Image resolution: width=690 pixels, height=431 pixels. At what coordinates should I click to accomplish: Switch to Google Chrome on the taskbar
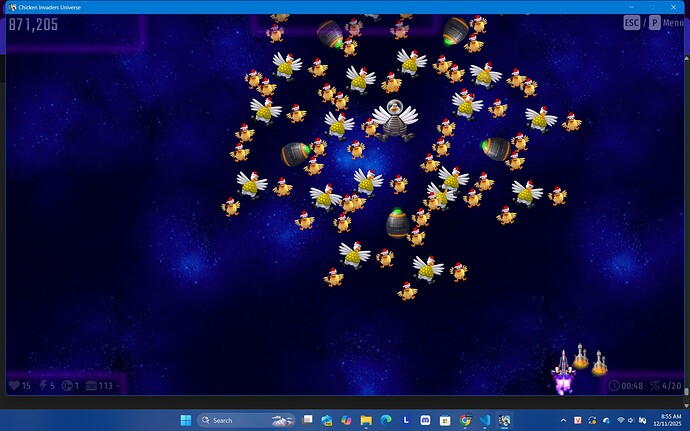click(x=465, y=420)
